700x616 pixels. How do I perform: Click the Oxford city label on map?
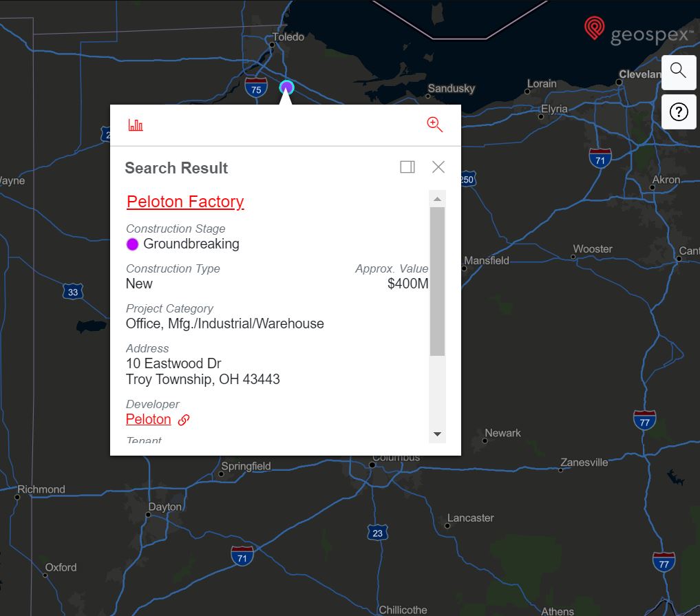click(61, 567)
